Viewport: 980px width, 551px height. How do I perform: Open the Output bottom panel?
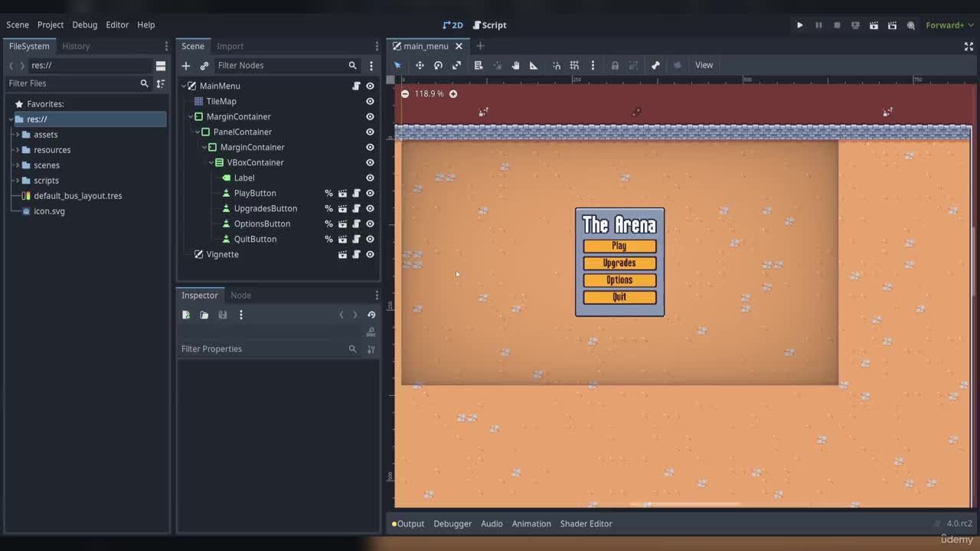[x=408, y=523]
